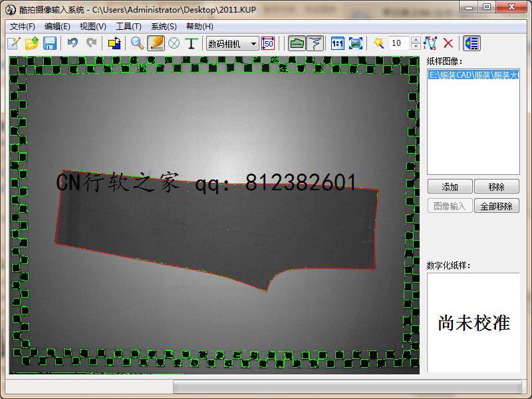Open a file with the folder icon
Screen dimensions: 532x399
click(x=32, y=43)
